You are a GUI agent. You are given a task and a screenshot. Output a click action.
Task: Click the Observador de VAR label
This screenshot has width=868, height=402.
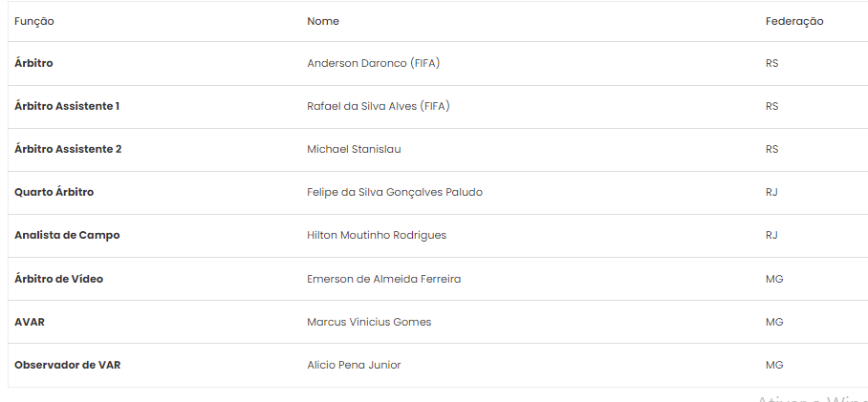pyautogui.click(x=68, y=365)
